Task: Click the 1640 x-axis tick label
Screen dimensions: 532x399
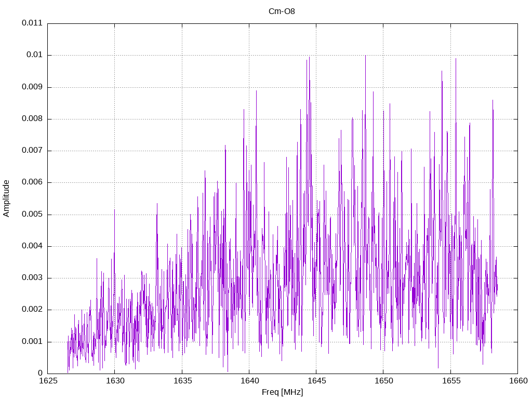Action: click(x=250, y=381)
